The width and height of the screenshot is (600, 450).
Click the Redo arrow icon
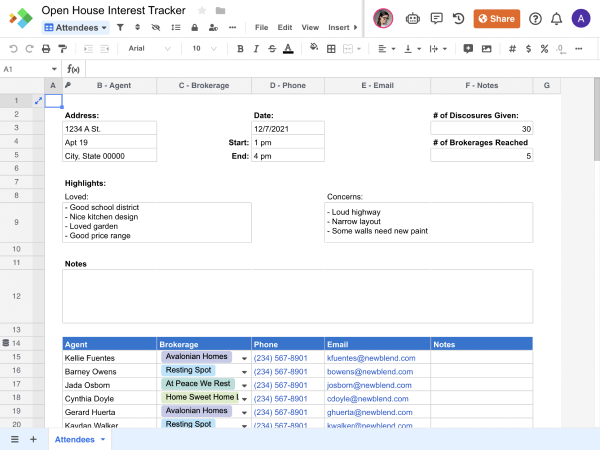click(x=29, y=49)
